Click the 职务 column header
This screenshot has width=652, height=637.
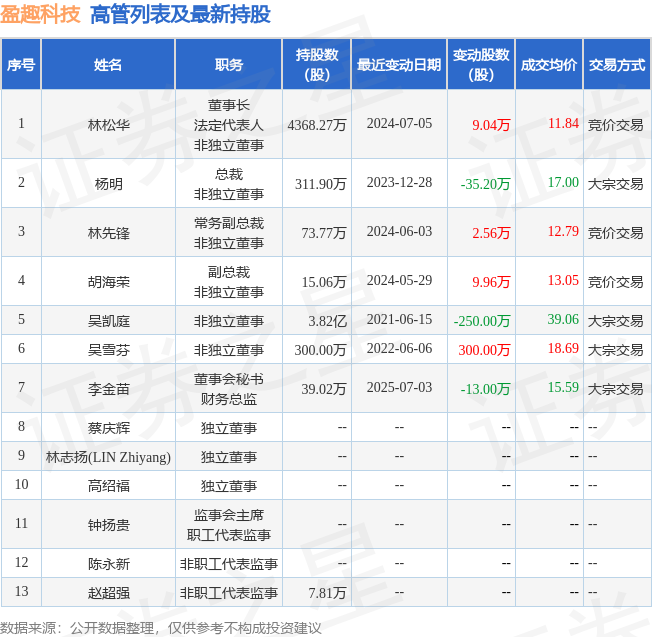pos(229,65)
